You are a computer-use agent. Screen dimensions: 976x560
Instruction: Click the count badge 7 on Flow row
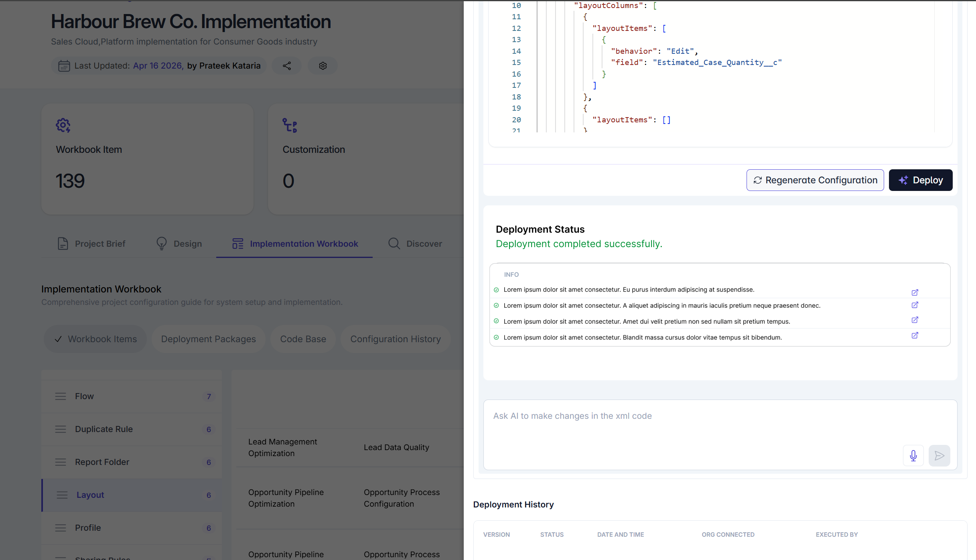point(209,396)
